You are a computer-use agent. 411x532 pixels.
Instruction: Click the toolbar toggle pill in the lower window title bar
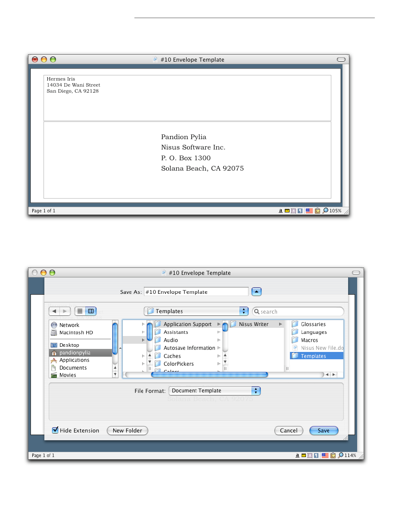coord(356,273)
